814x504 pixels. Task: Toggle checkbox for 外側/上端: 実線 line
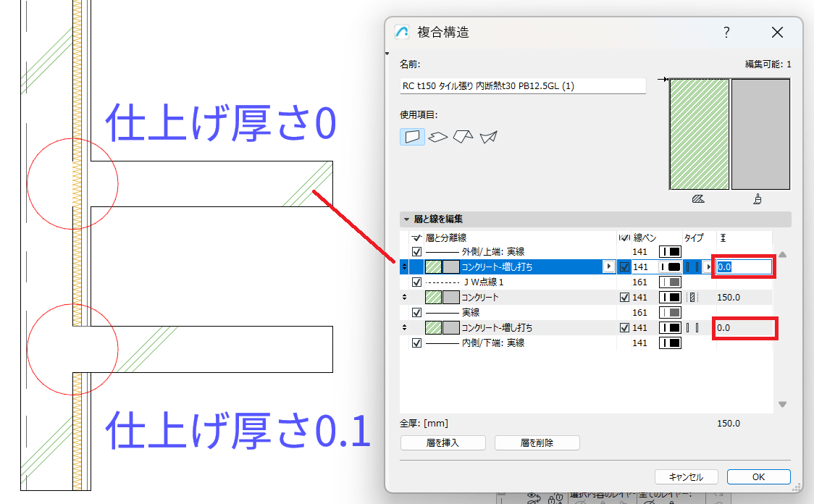click(416, 252)
